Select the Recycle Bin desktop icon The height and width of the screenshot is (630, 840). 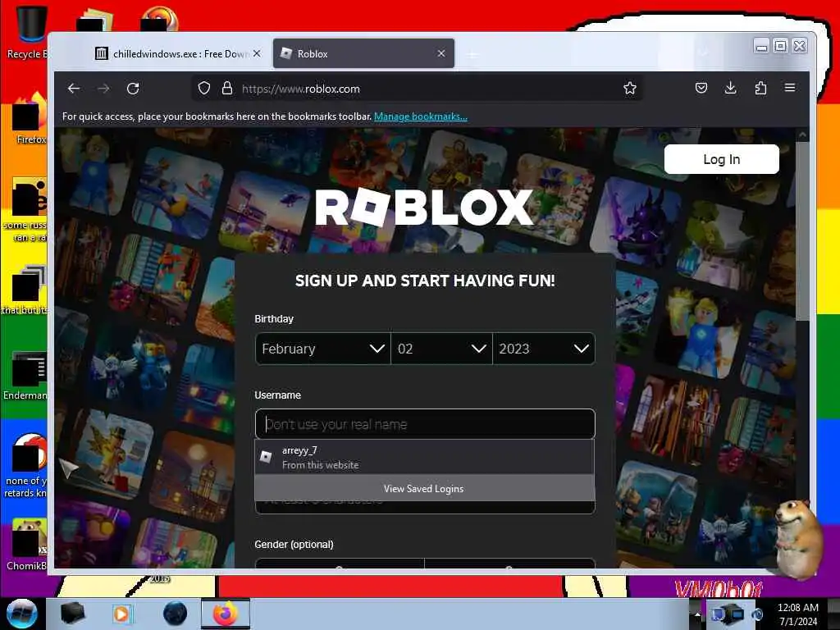(27, 32)
